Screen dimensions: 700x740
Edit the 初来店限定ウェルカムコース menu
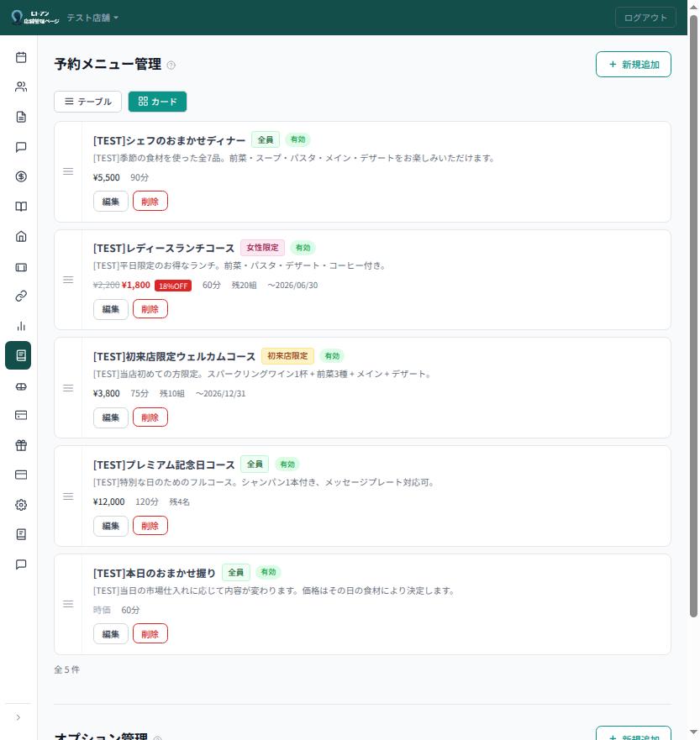pyautogui.click(x=110, y=417)
